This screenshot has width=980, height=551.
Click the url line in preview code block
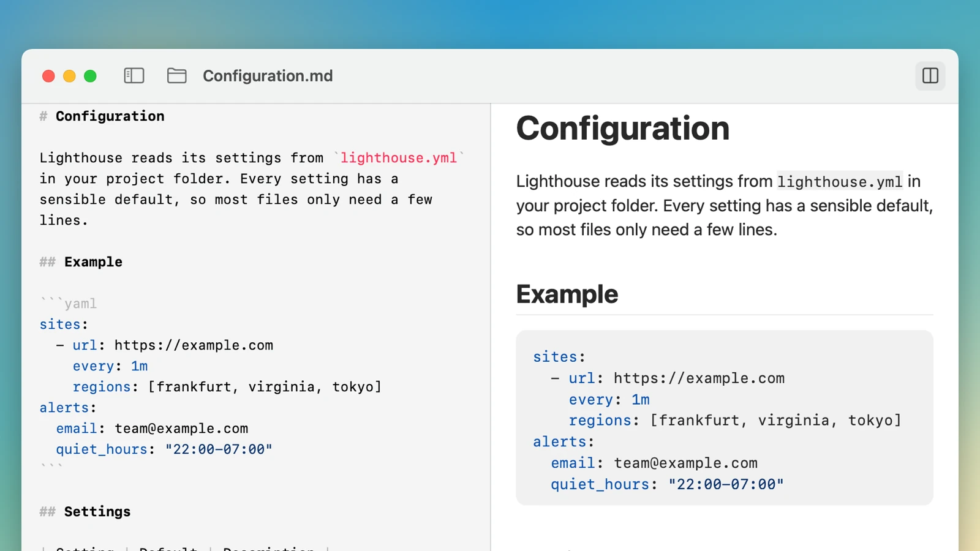(668, 378)
